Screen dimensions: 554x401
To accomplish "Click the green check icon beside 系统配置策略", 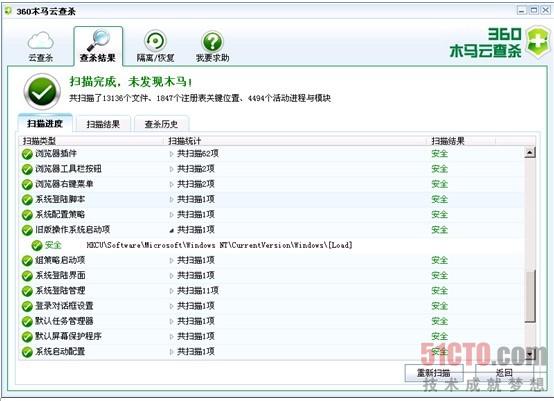I will (27, 215).
